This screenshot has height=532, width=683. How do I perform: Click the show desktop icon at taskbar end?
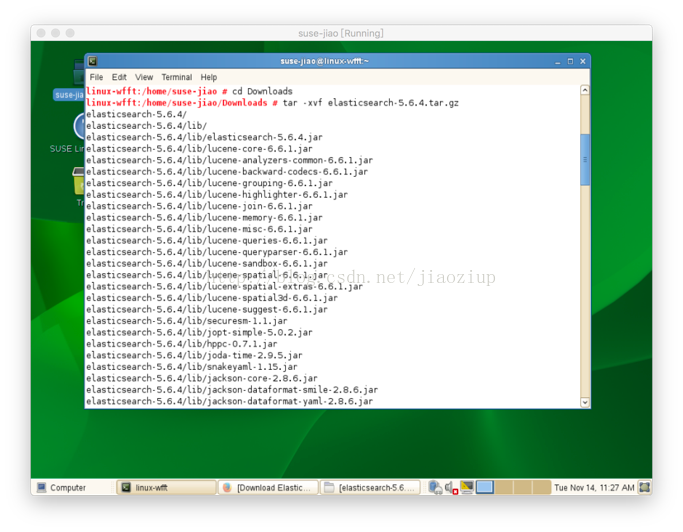[x=644, y=487]
